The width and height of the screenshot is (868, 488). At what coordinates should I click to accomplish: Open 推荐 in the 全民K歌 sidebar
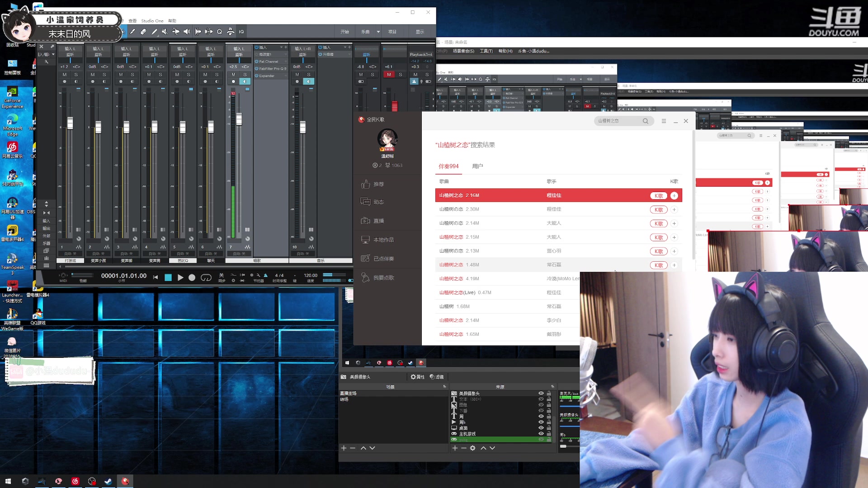pyautogui.click(x=373, y=184)
